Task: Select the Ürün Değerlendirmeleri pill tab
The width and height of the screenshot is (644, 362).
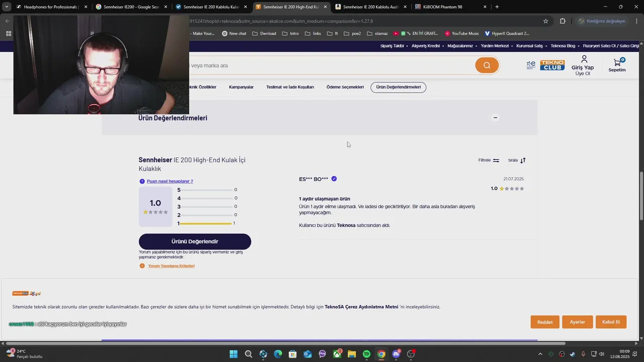Action: click(398, 87)
